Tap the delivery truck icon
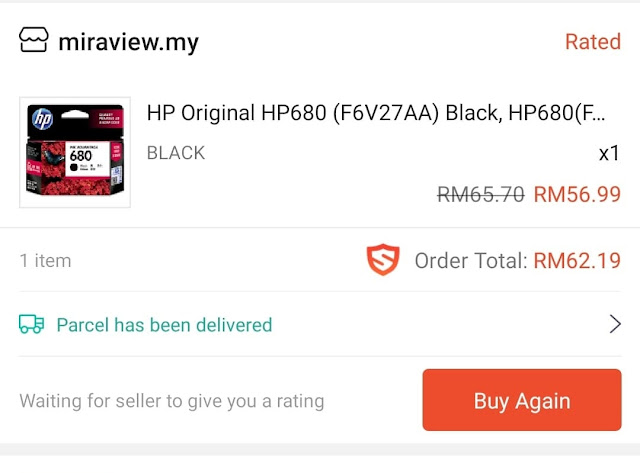640x473 pixels. (x=31, y=324)
